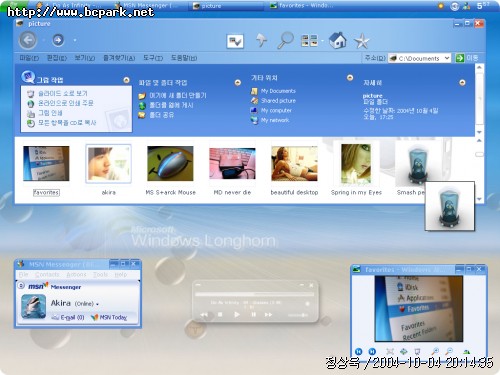Collapse the picture tasks panel
This screenshot has width=500, height=375.
(x=126, y=80)
